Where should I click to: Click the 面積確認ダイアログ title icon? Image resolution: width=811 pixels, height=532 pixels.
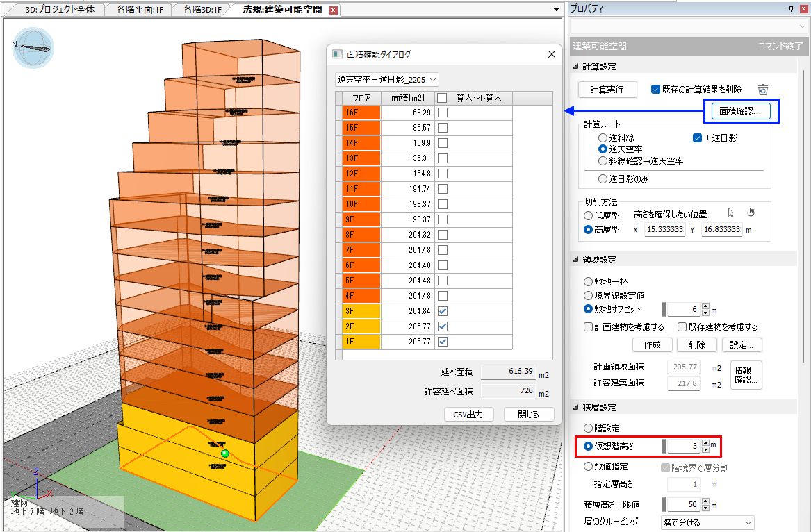click(337, 54)
